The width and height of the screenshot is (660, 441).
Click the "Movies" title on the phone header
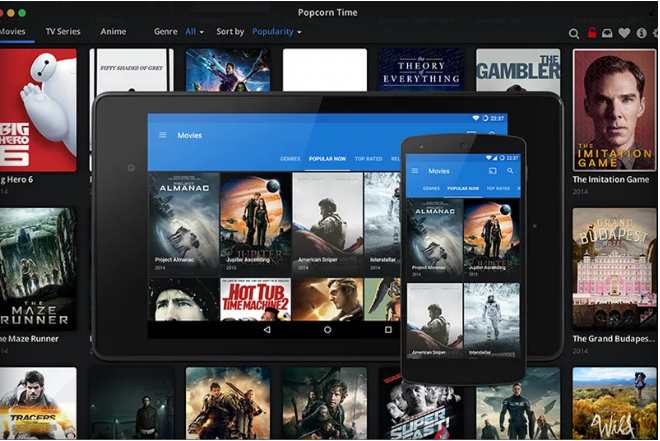coord(439,171)
